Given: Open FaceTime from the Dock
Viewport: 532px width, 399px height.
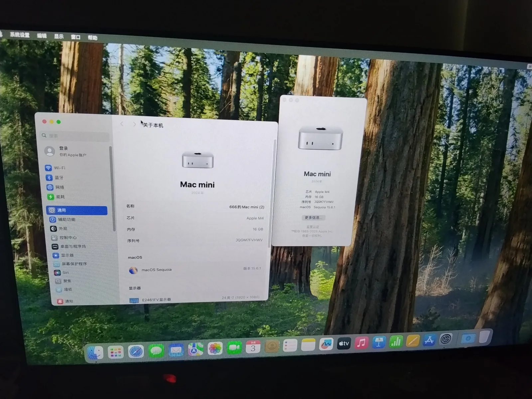Looking at the screenshot, I should [234, 348].
